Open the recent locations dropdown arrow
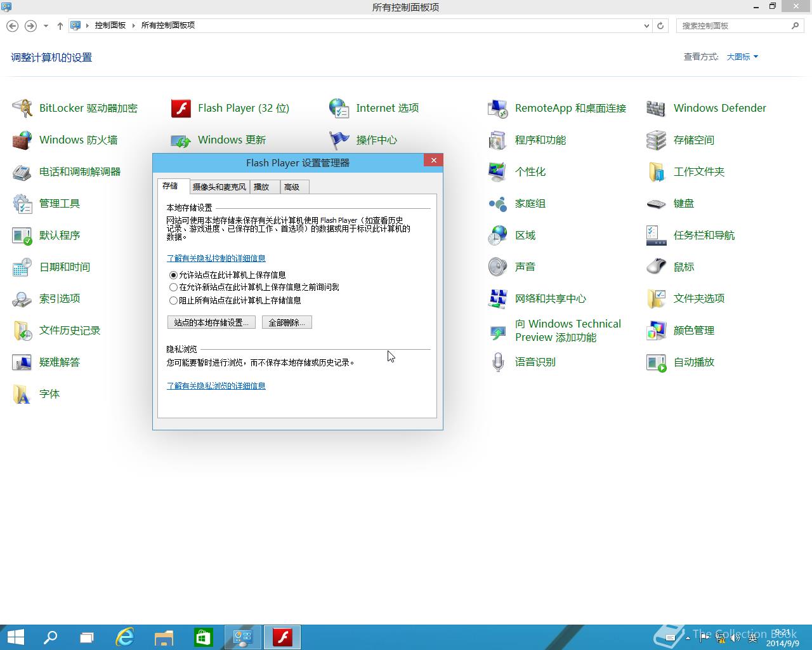 (x=46, y=26)
